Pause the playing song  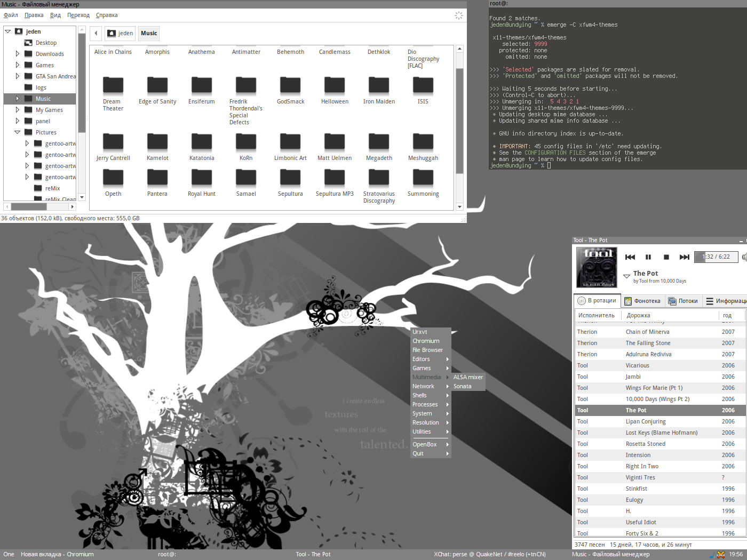tap(648, 257)
